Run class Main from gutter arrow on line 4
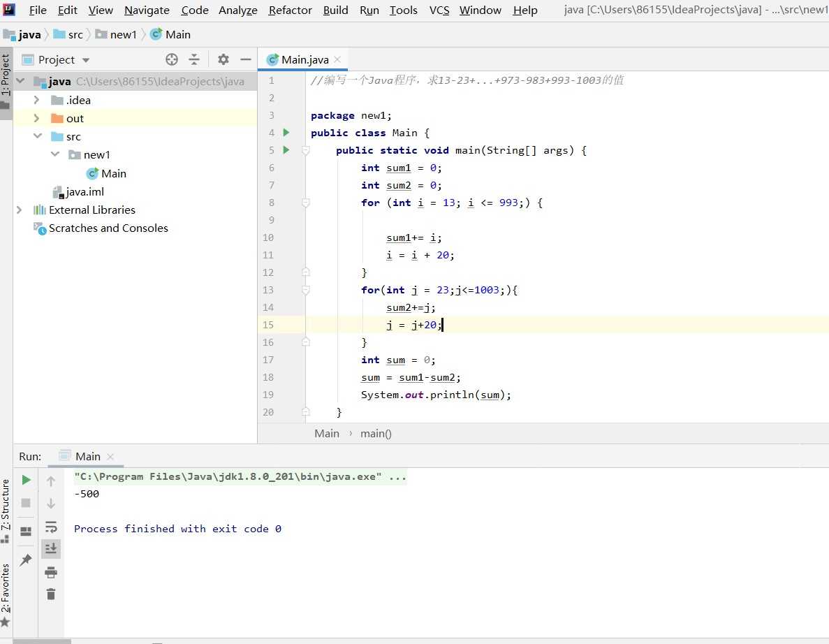 click(x=286, y=132)
